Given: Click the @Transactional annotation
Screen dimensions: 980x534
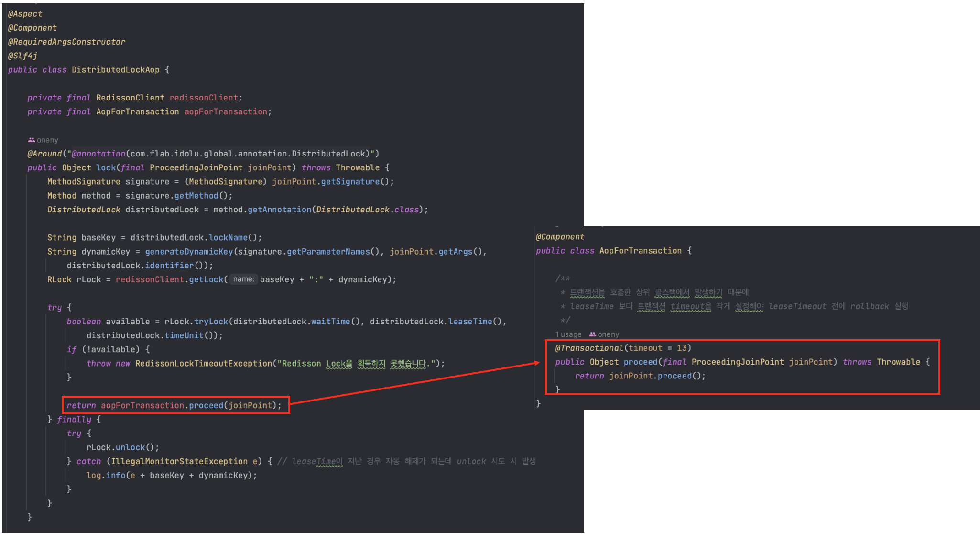Looking at the screenshot, I should click(589, 348).
